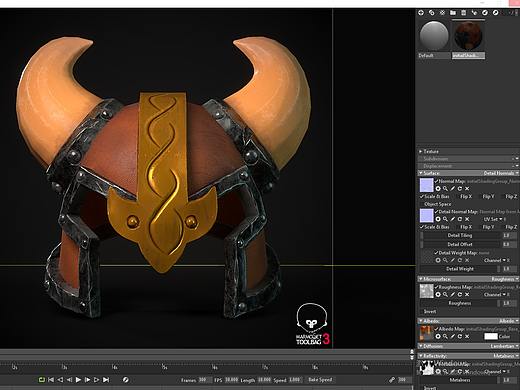Click the trash delete material icon

point(463,13)
